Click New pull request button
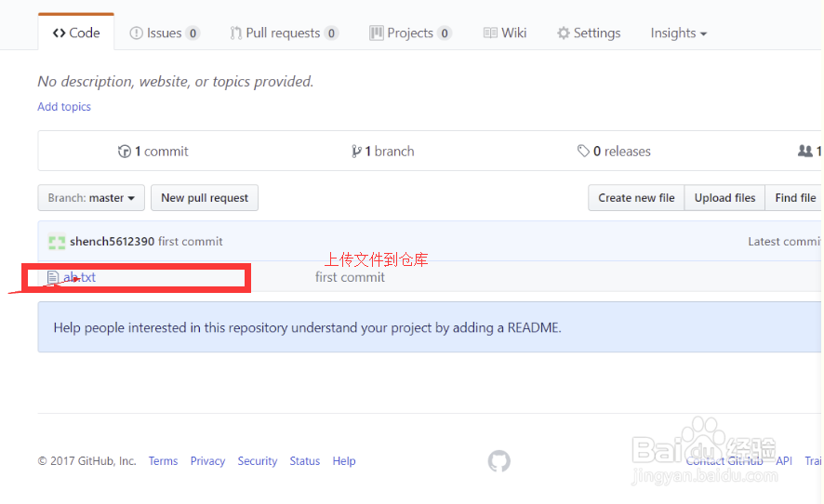Screen dimensions: 824x504 (x=205, y=198)
